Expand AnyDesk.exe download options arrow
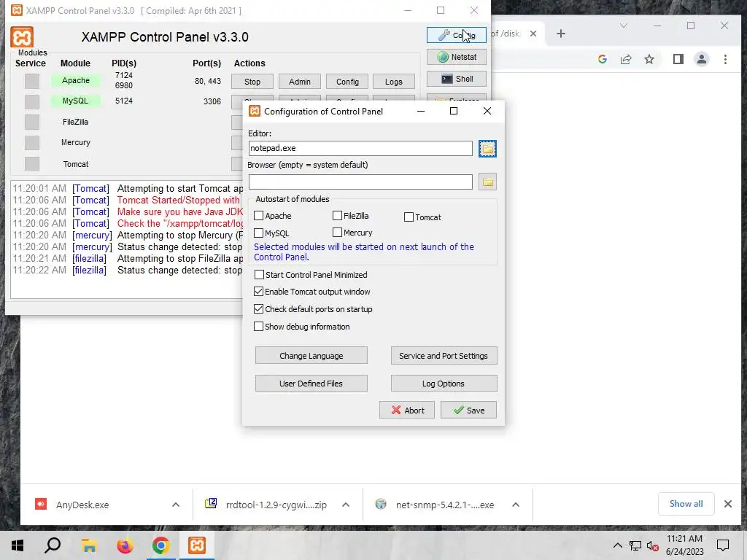This screenshot has width=747, height=560. tap(176, 505)
